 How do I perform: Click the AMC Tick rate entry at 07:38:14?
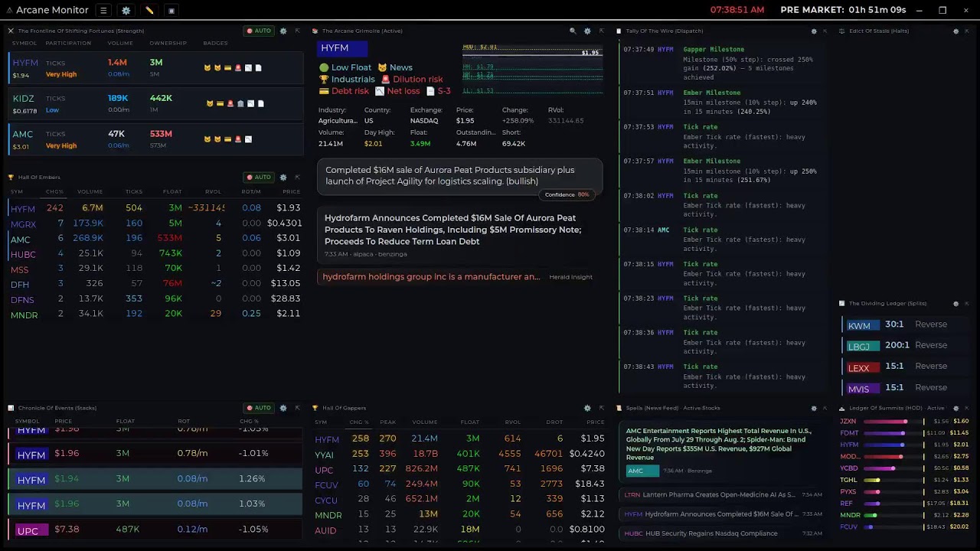pos(724,240)
